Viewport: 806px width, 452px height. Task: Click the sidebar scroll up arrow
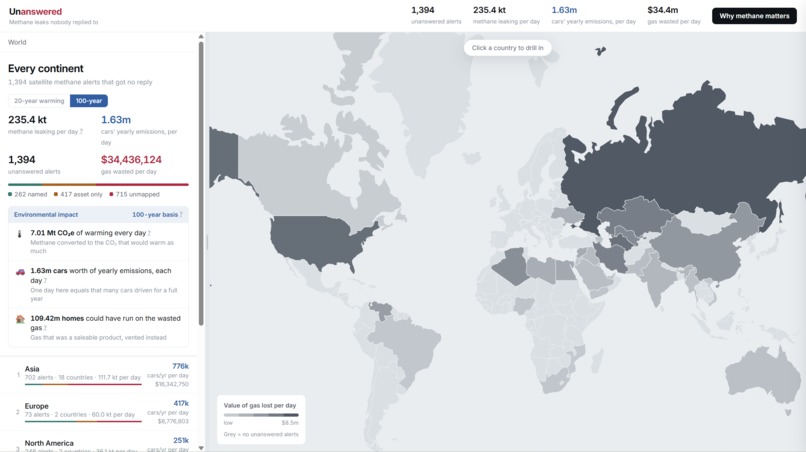click(201, 37)
